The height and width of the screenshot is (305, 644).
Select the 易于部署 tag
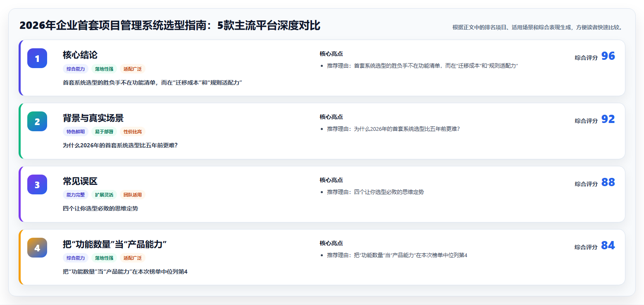(104, 132)
